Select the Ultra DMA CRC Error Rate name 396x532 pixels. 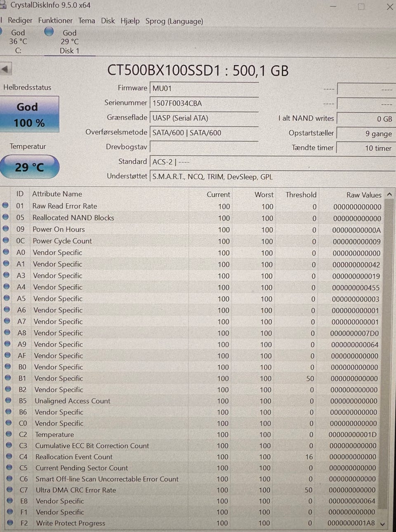pos(75,490)
